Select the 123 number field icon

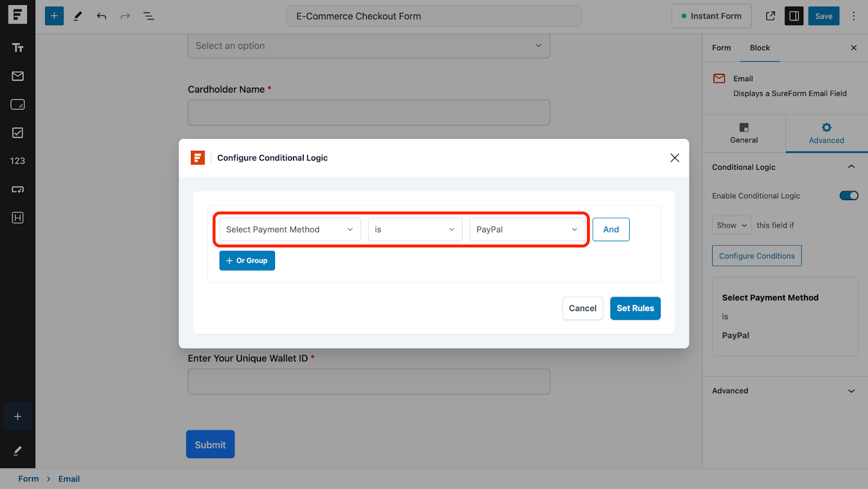click(17, 161)
